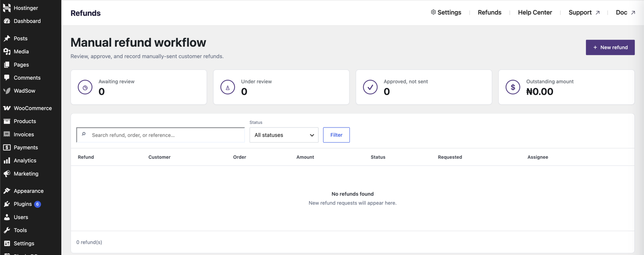
Task: Click the Analytics bar chart icon
Action: tap(7, 160)
